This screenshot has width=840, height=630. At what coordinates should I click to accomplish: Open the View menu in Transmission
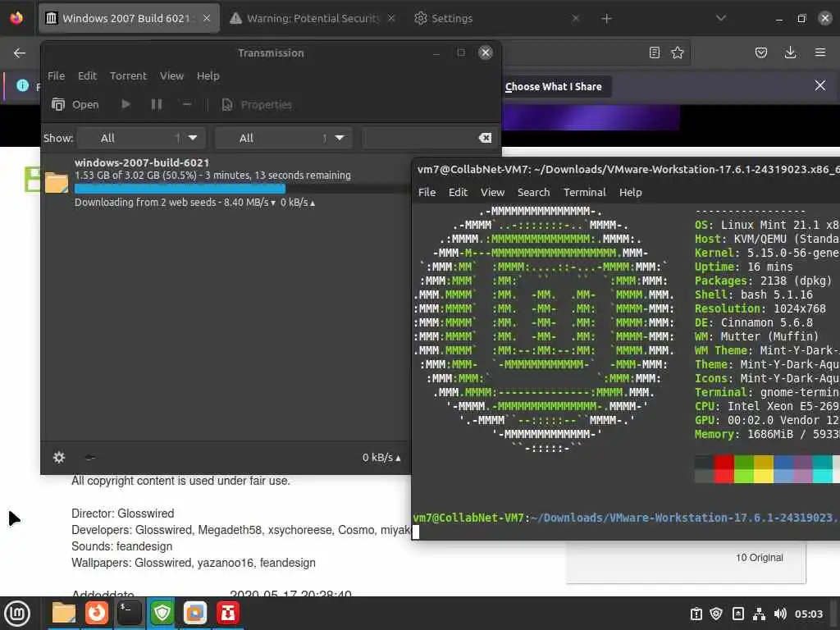(171, 76)
